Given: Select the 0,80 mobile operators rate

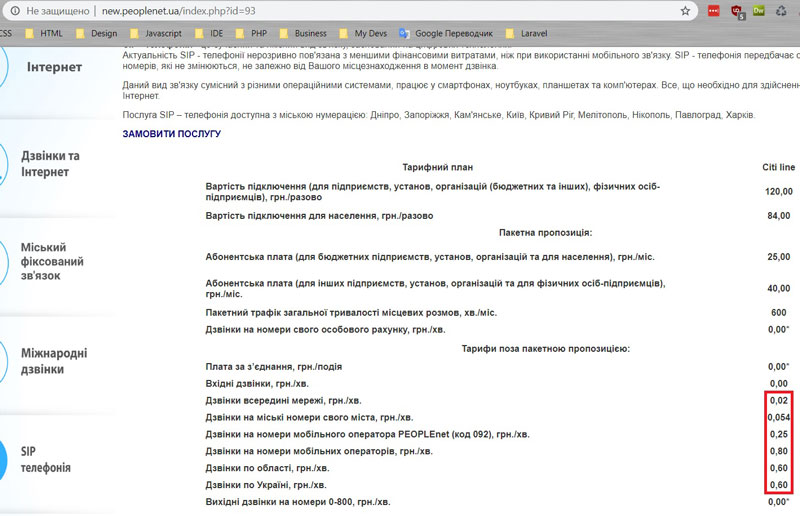Looking at the screenshot, I should pyautogui.click(x=779, y=451).
